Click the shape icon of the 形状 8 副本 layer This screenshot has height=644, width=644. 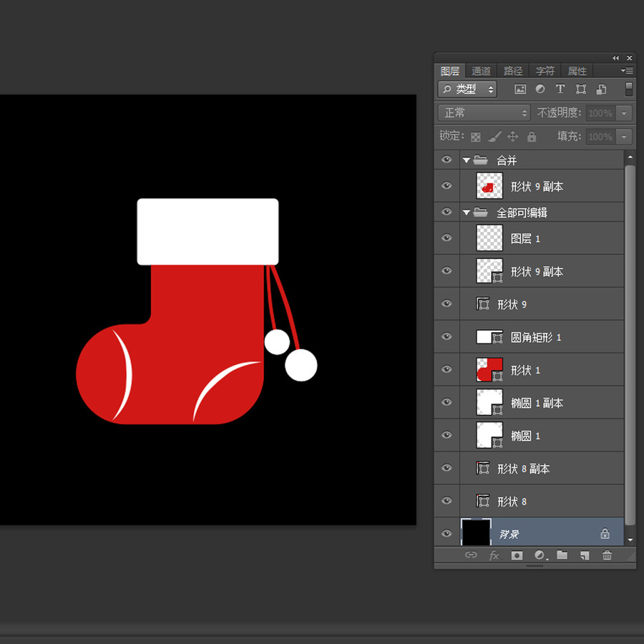coord(483,468)
